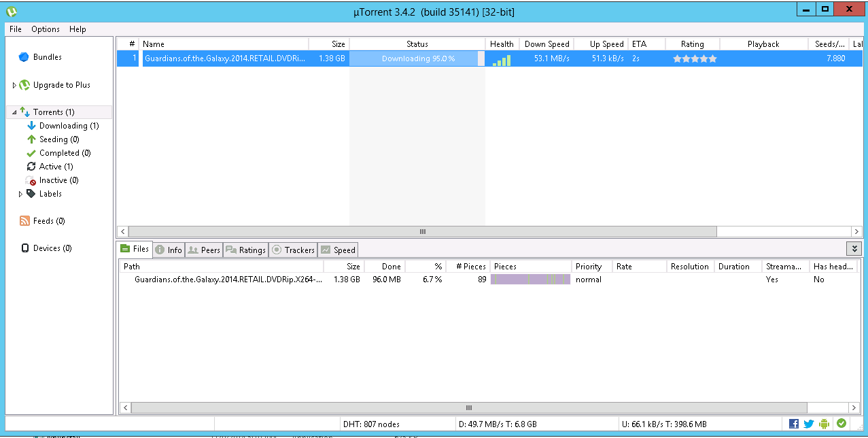Select the Devices icon in the sidebar
This screenshot has width=868, height=438.
pos(25,248)
